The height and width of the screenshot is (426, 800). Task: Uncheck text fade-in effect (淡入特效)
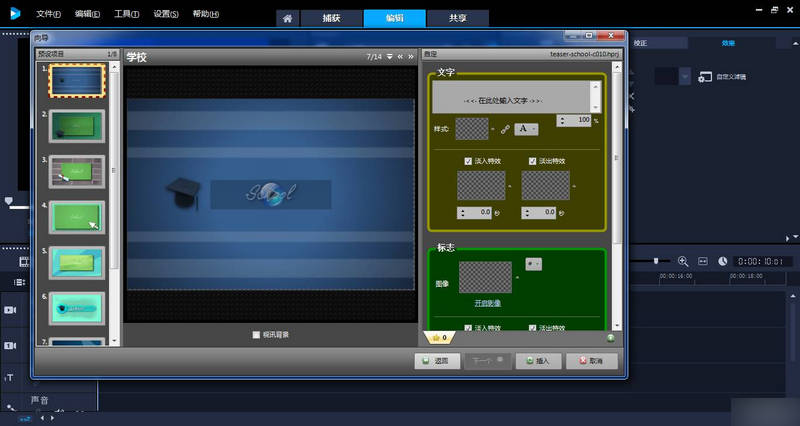468,161
